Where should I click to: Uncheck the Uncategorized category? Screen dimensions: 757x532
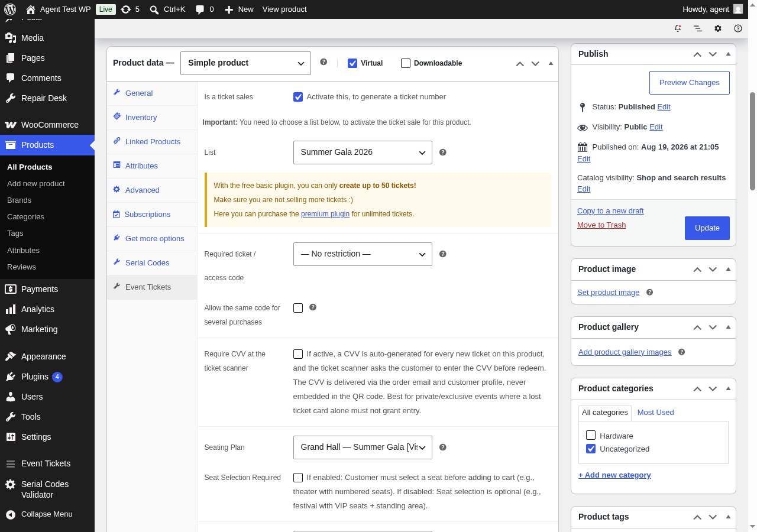coord(591,449)
